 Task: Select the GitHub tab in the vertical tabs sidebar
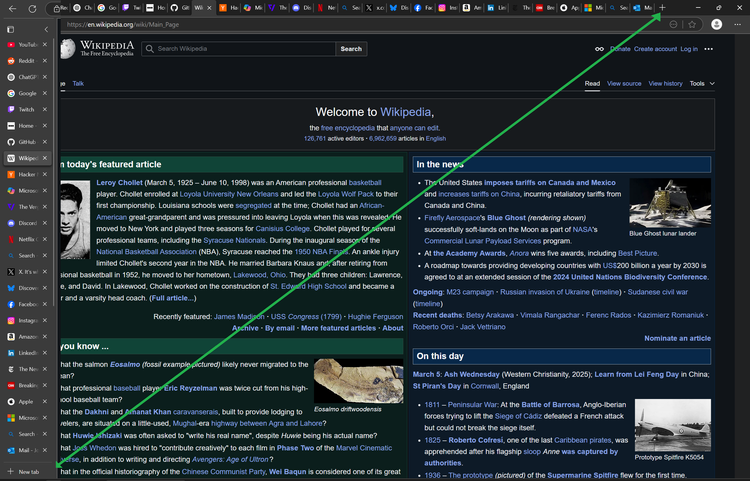(24, 142)
